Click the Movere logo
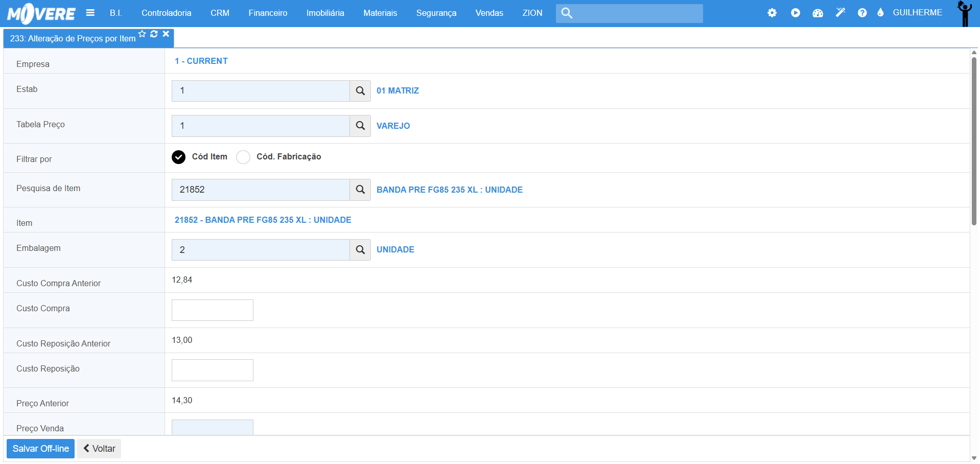This screenshot has width=980, height=464. (x=41, y=13)
